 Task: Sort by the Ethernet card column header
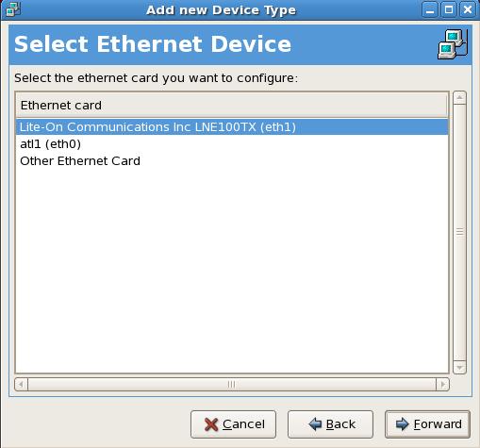tap(231, 106)
